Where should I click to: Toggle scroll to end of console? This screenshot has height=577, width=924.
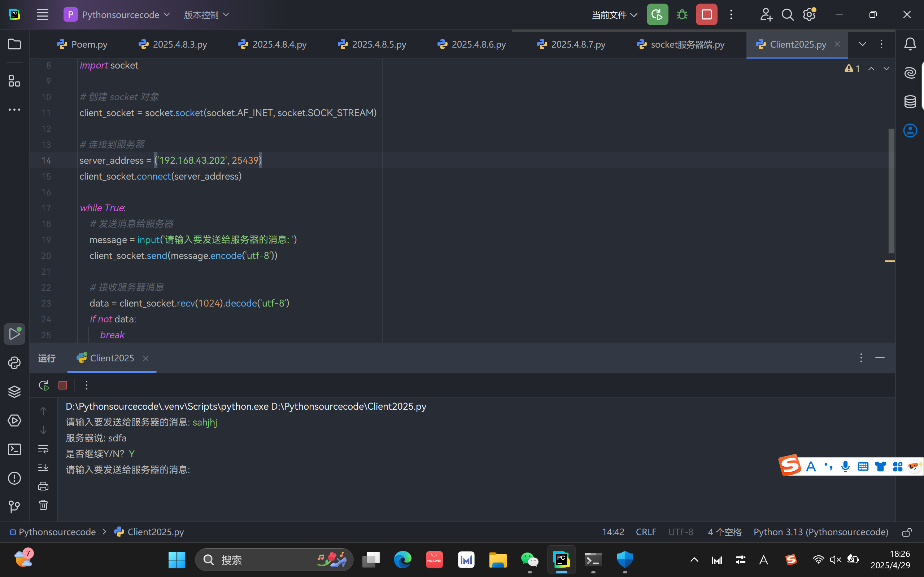[43, 467]
